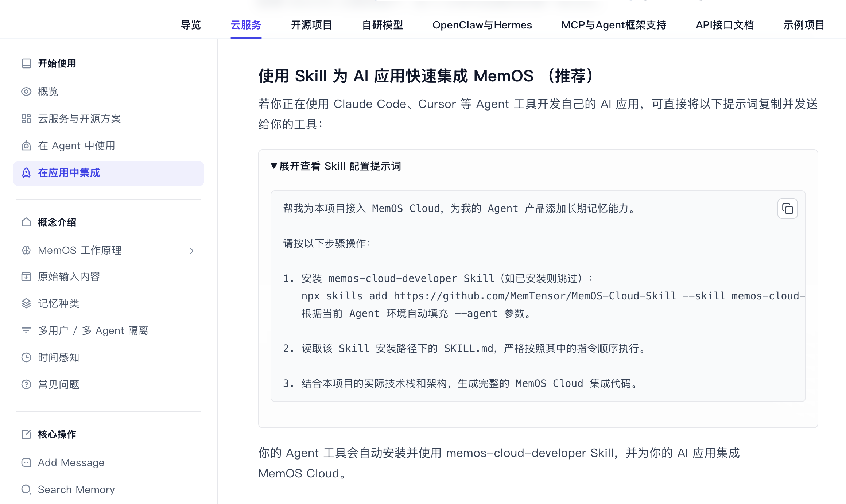Select the 云服务 tab
Image resolution: width=846 pixels, height=504 pixels.
point(246,25)
